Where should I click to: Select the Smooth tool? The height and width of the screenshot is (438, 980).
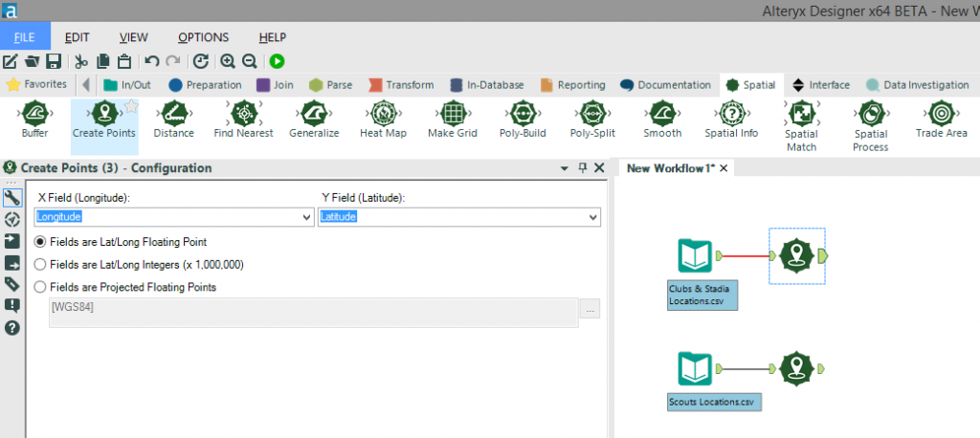[662, 120]
